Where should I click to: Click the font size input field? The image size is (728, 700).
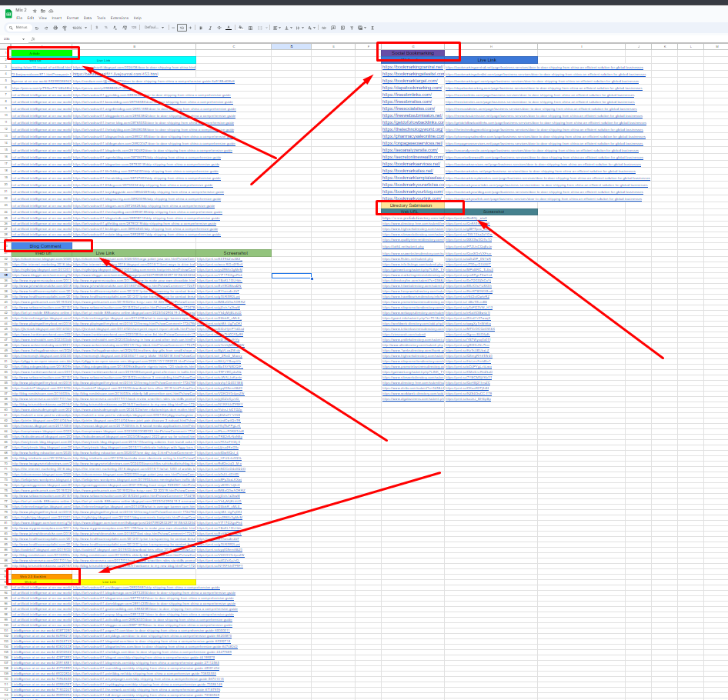point(182,27)
